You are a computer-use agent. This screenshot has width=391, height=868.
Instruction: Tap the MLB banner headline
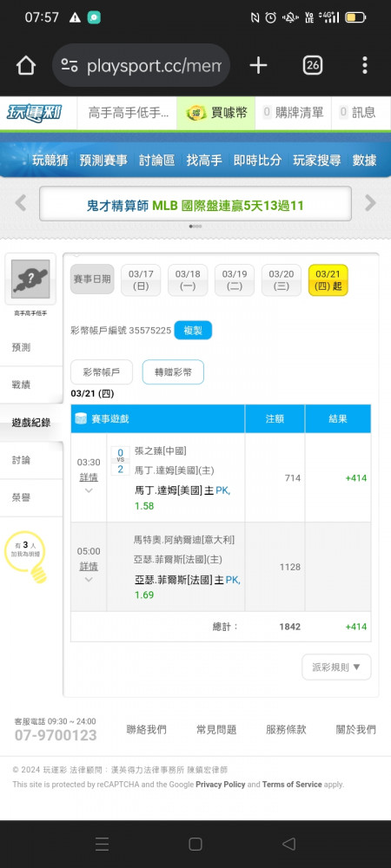point(195,206)
